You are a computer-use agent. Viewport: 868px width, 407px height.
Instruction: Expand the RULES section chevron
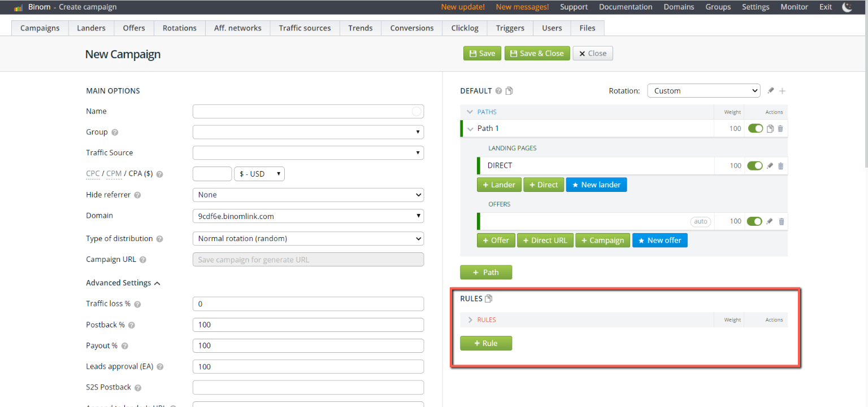[x=470, y=320]
